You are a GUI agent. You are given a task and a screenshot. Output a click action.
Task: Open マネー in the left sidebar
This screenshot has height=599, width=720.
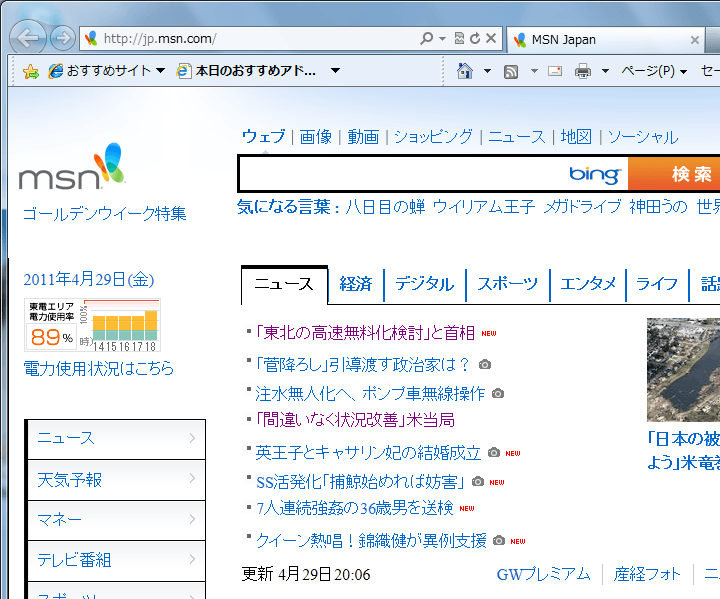pos(117,520)
